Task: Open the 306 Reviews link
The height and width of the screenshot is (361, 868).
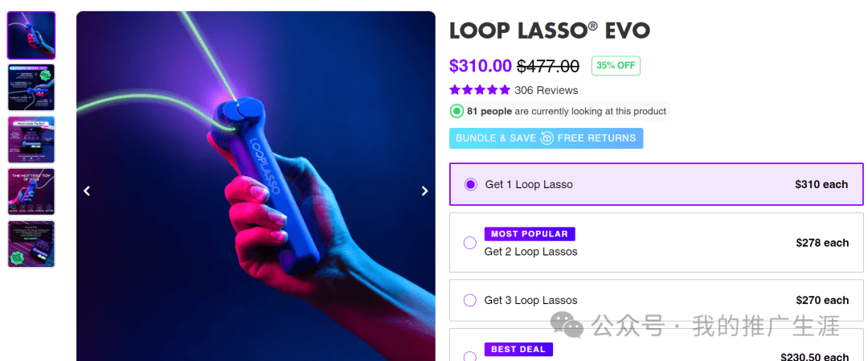Action: (x=547, y=90)
